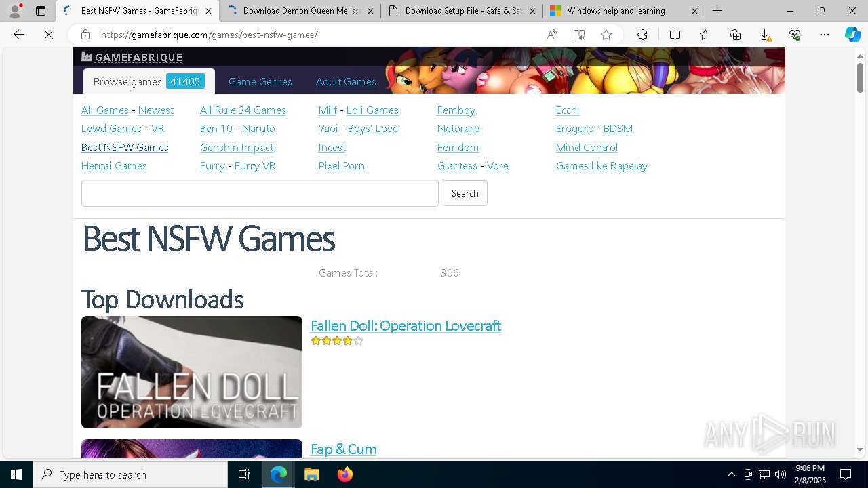Open the taskbar clock and date

coord(810,474)
